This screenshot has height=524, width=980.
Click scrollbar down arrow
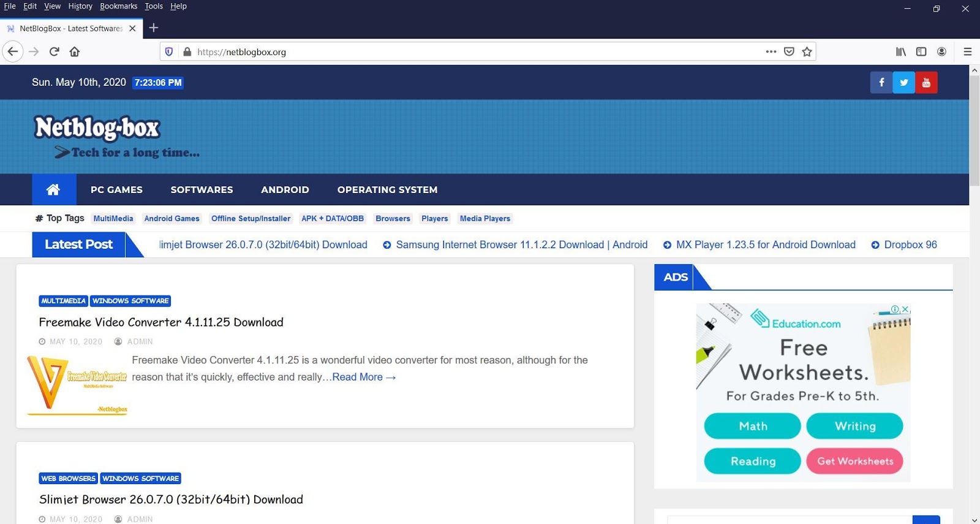pyautogui.click(x=974, y=520)
